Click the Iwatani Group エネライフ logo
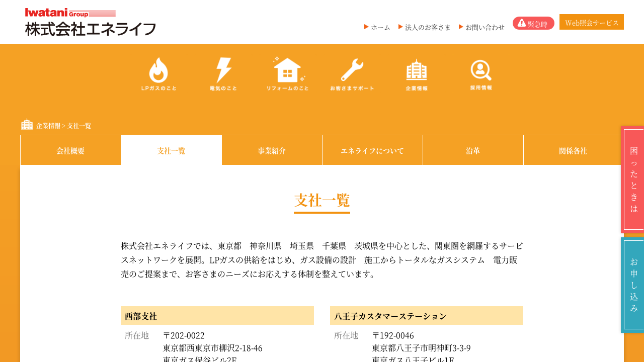The width and height of the screenshot is (644, 362). click(x=91, y=22)
